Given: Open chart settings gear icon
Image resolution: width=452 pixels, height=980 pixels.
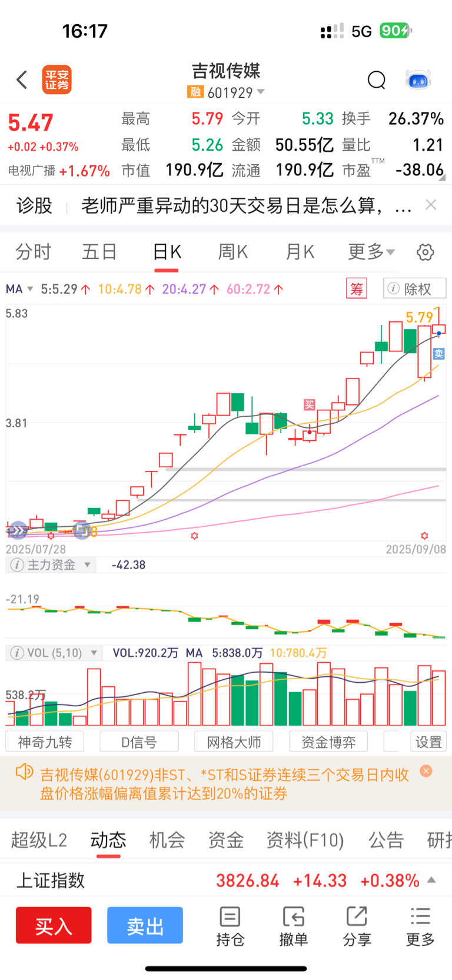Looking at the screenshot, I should (426, 253).
